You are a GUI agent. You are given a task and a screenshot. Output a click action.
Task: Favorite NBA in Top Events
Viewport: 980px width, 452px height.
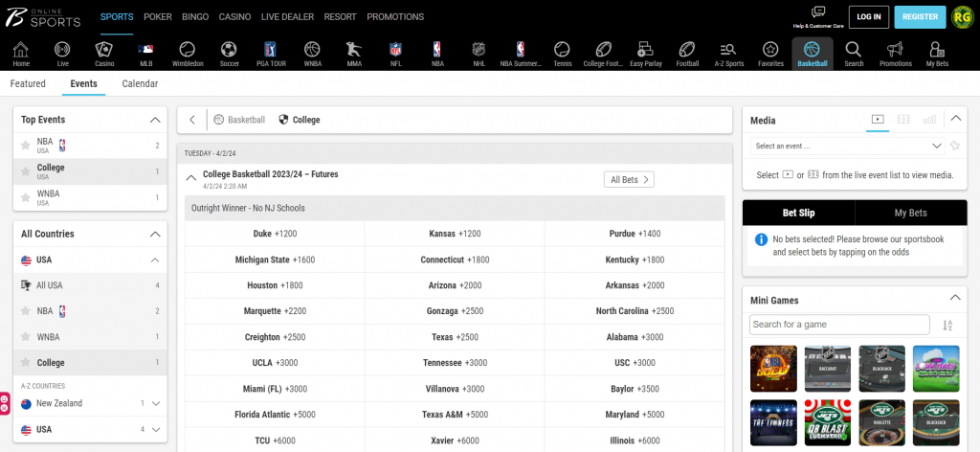(x=26, y=146)
